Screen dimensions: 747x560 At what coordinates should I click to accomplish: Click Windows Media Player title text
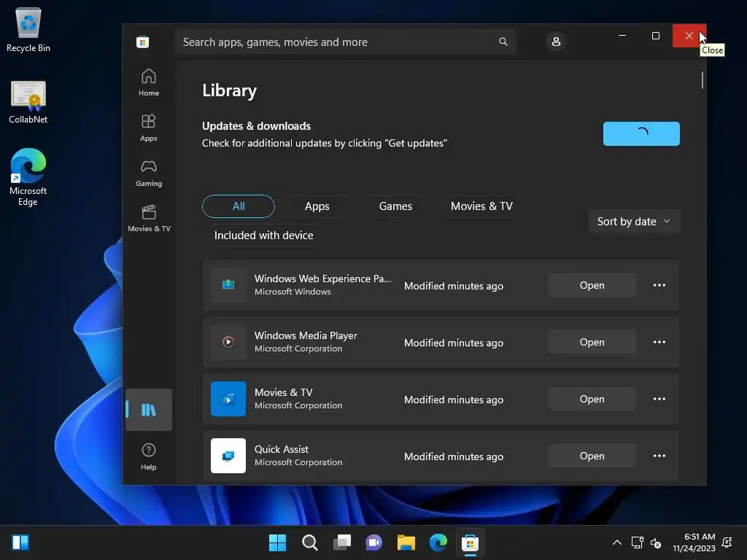click(x=306, y=335)
